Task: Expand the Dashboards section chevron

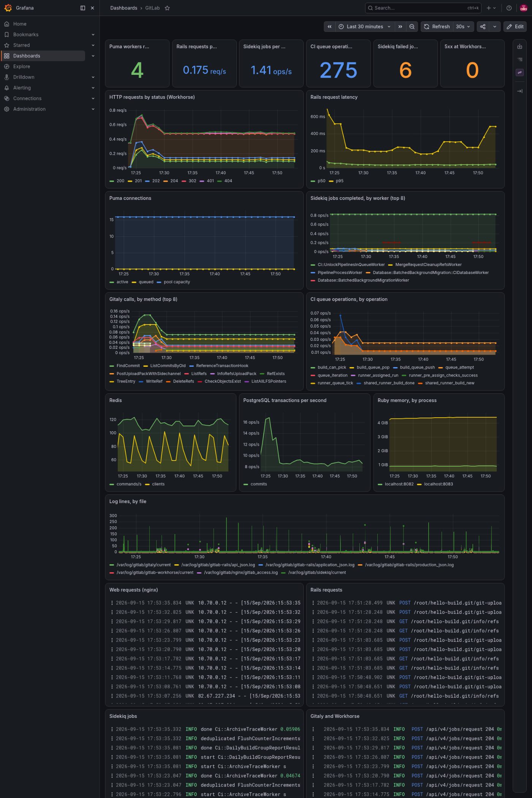Action: [x=93, y=56]
